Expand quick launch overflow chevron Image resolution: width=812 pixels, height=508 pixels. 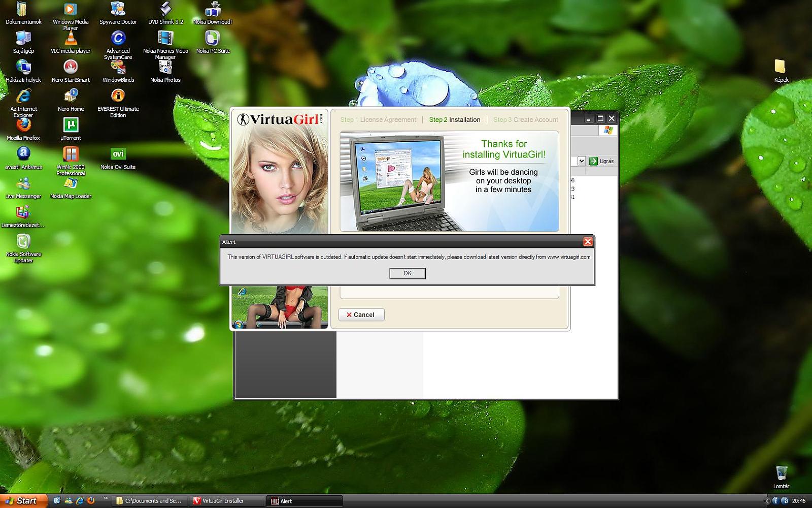106,498
